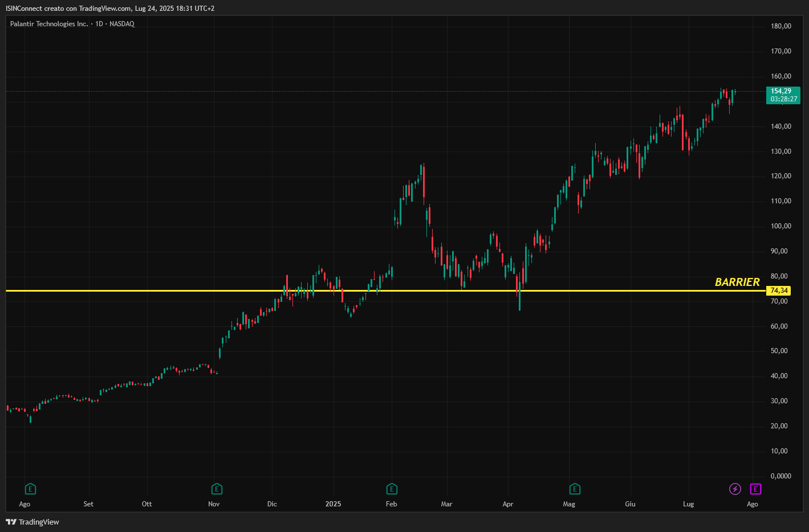Image resolution: width=809 pixels, height=532 pixels.
Task: Click the Apr label on time axis
Action: point(507,504)
